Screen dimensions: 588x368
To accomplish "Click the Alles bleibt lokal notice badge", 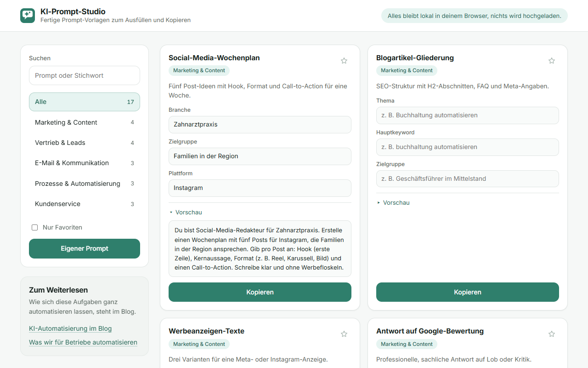I will 475,16.
